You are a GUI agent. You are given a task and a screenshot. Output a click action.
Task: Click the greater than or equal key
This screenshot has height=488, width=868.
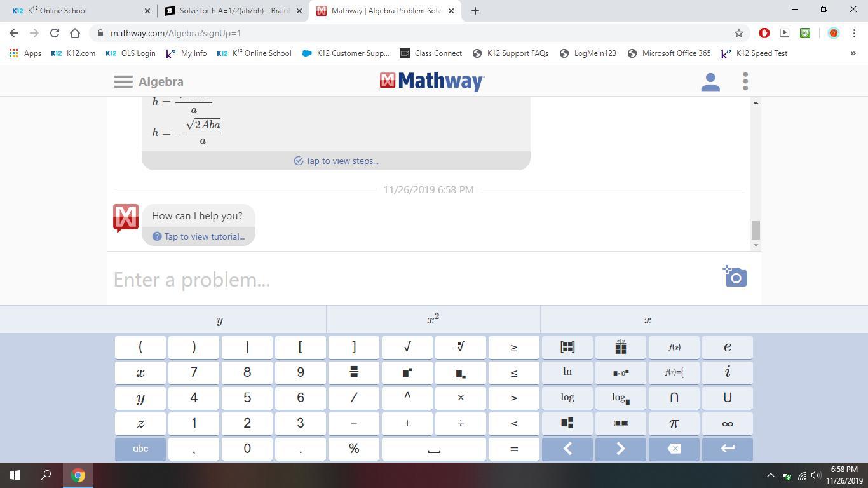coord(514,347)
